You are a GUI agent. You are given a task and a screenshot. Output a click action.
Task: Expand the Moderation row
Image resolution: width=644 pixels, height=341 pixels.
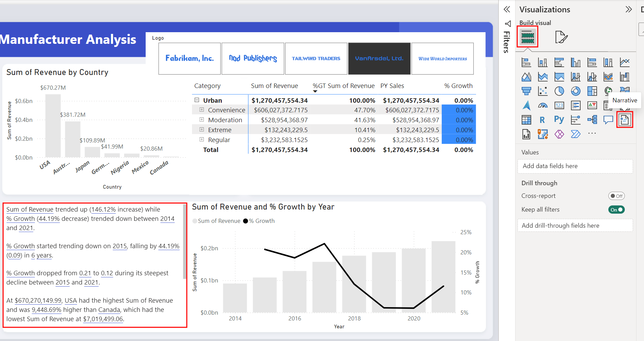[x=202, y=120]
